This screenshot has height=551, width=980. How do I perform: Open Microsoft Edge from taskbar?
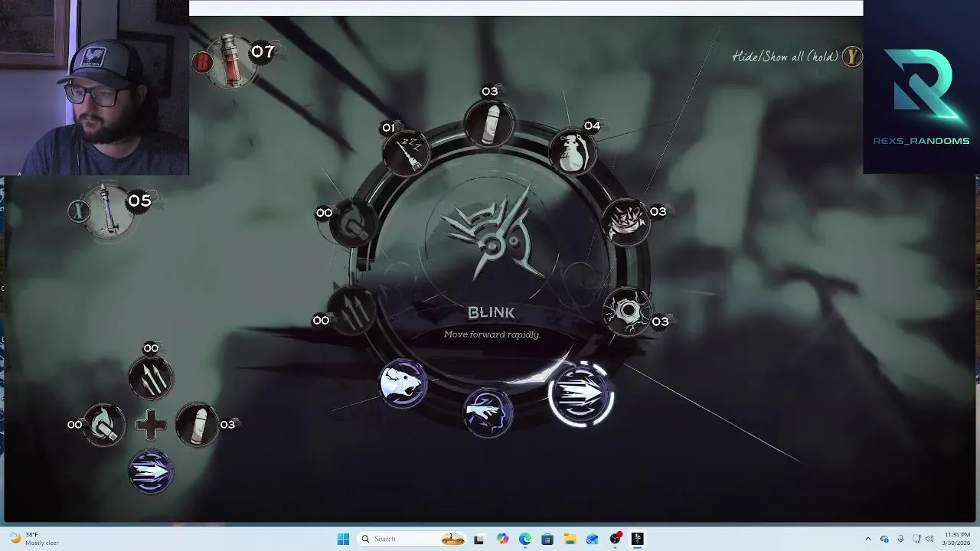(525, 539)
